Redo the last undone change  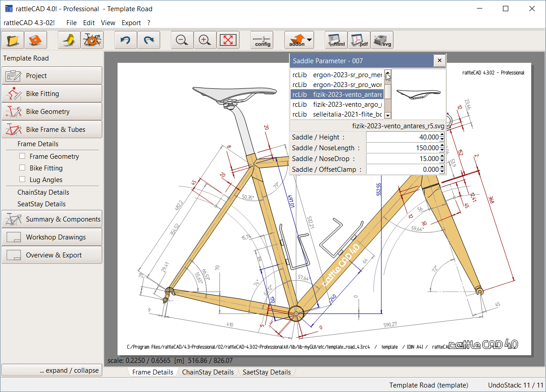(x=149, y=40)
